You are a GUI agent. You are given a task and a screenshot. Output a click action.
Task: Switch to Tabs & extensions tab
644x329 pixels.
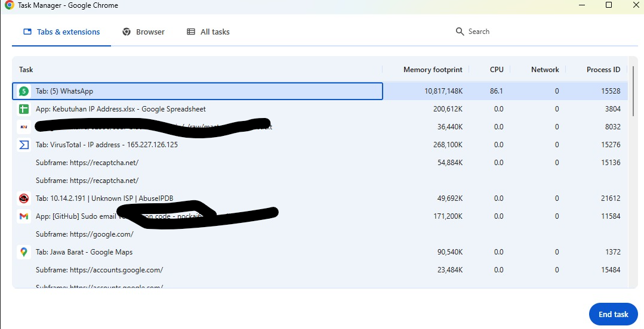pyautogui.click(x=61, y=32)
